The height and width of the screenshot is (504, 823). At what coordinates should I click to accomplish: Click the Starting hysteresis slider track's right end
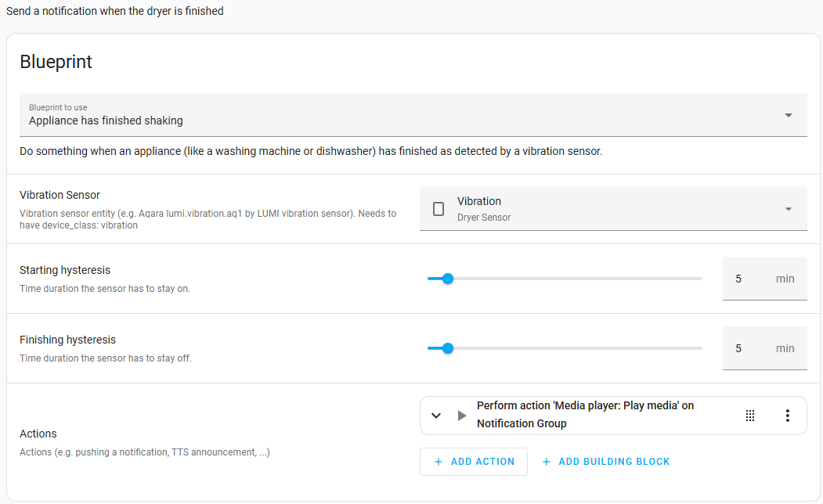tap(698, 279)
